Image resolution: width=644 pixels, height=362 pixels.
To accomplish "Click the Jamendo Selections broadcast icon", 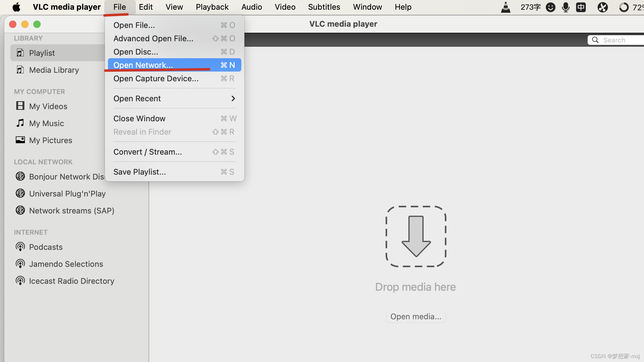I will coord(20,264).
